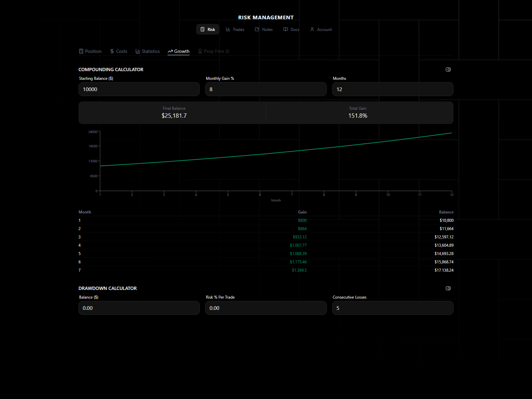This screenshot has width=532, height=399.
Task: Select the Risk calculator icon
Action: [203, 29]
